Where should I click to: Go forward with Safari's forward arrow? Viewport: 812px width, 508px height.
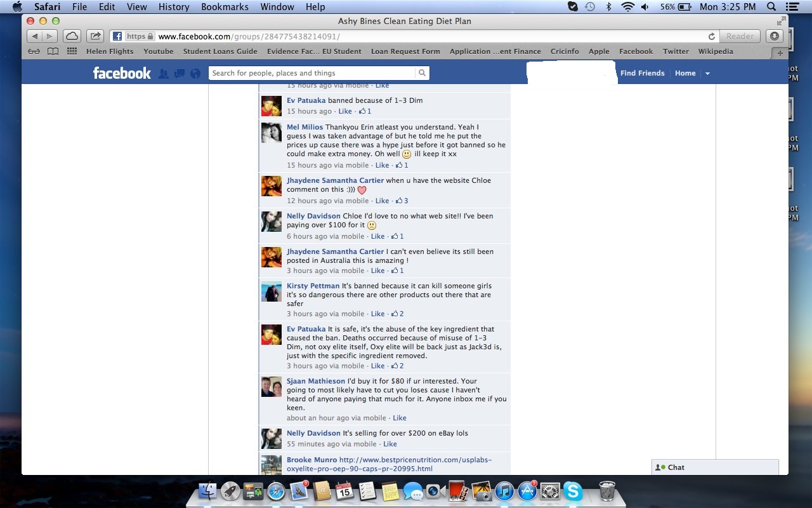click(50, 36)
